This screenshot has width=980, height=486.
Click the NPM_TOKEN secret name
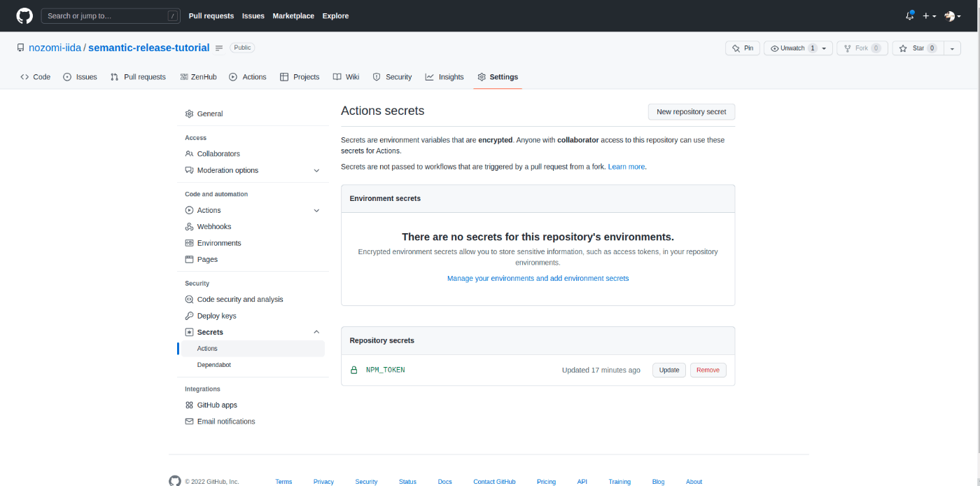pyautogui.click(x=386, y=370)
